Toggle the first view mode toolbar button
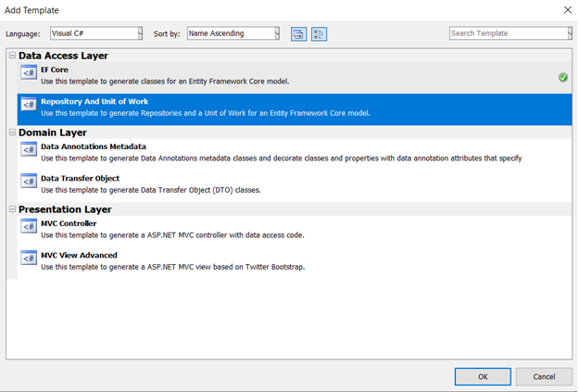The height and width of the screenshot is (392, 579). [298, 34]
